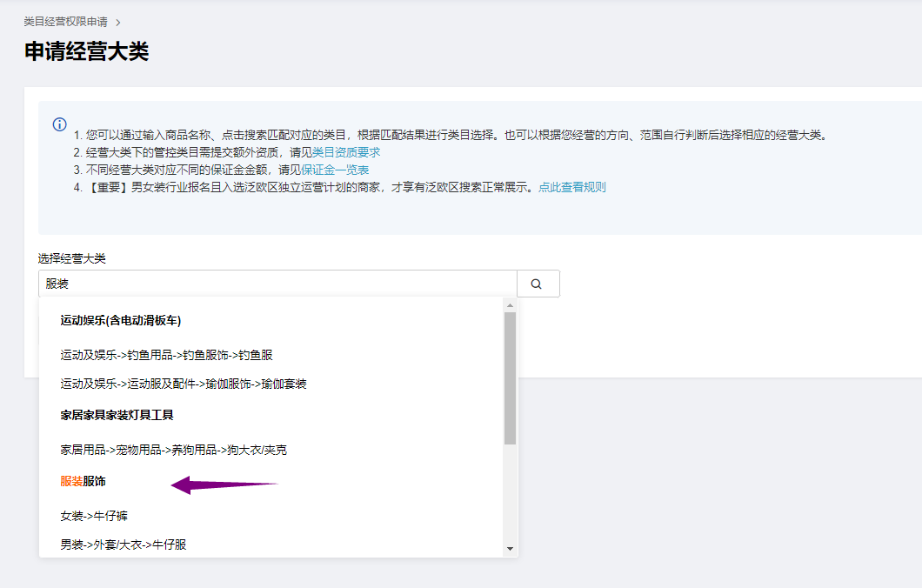
Task: Focus the 选择经营大类 search input field
Action: point(277,284)
